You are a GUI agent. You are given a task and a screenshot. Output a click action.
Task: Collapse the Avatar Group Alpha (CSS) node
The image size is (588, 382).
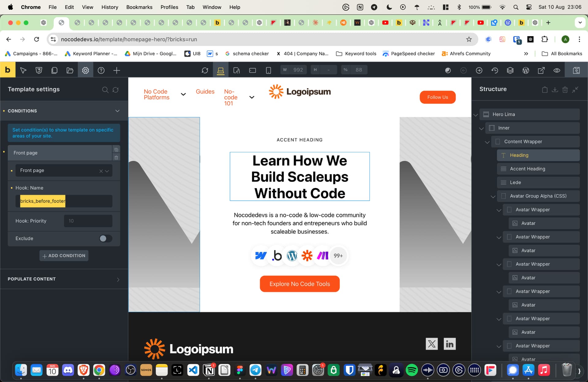[493, 197]
